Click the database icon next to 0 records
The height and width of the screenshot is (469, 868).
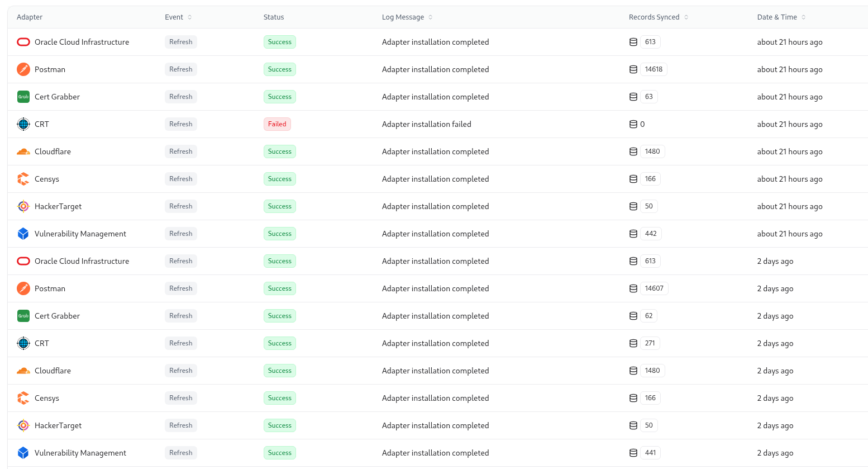coord(633,124)
